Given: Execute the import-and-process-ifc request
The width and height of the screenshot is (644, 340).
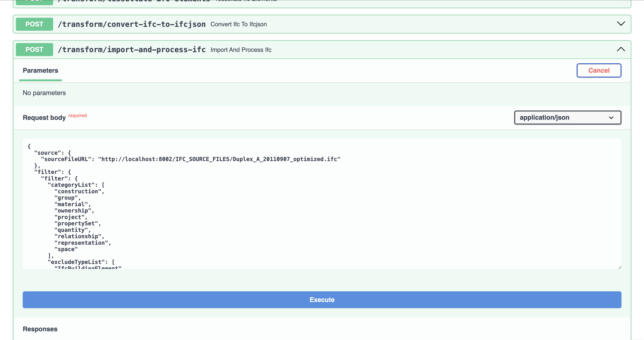Looking at the screenshot, I should tap(322, 300).
